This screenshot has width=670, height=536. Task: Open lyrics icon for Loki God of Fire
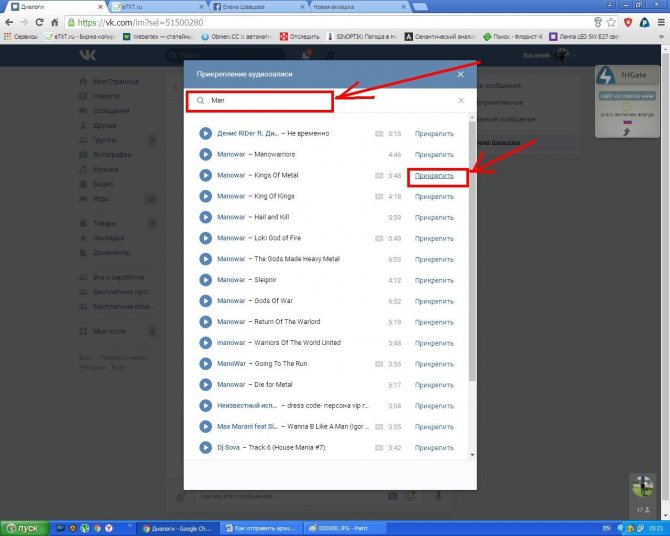tap(379, 239)
